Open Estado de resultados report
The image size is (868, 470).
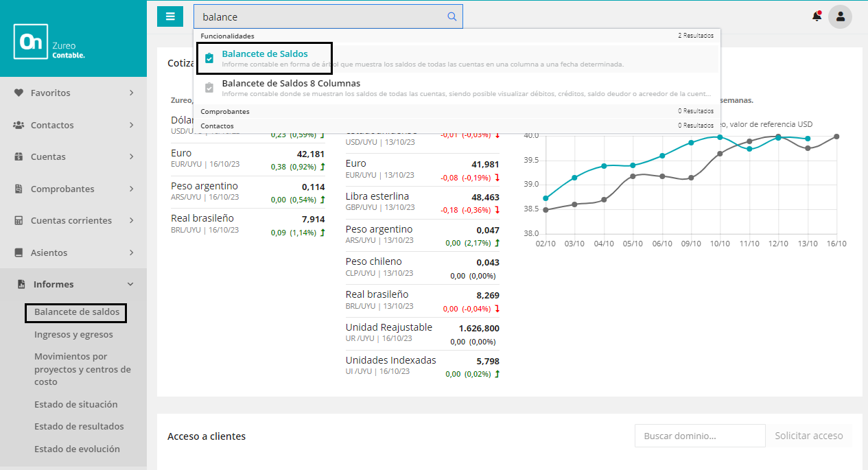(79, 426)
